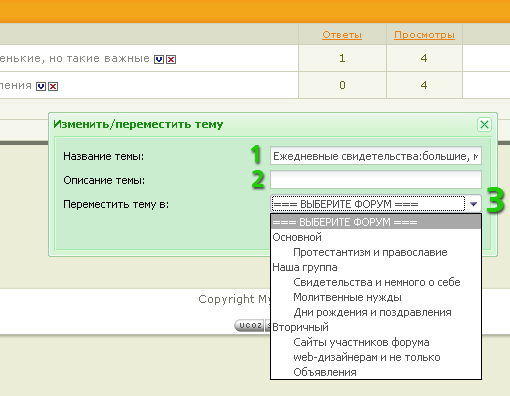Click the red X icon beside 'такие важные' topic
Image resolution: width=510 pixels, height=396 pixels.
pos(171,60)
